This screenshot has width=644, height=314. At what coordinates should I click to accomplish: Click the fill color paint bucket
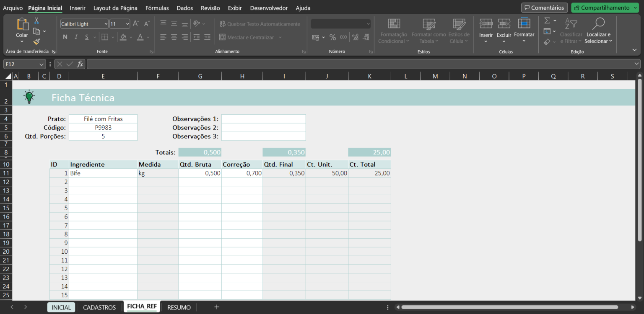[x=123, y=37]
